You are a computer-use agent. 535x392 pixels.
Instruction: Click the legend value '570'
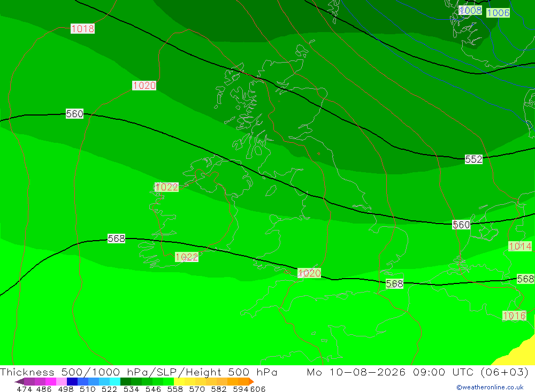click(197, 389)
